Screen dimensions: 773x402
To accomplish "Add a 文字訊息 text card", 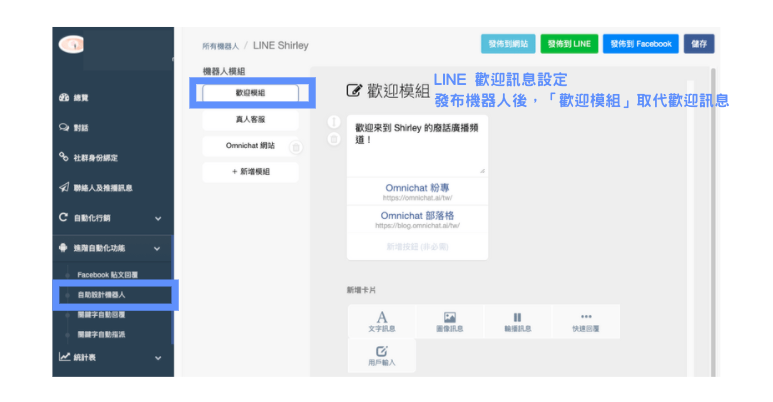I will pos(382,322).
